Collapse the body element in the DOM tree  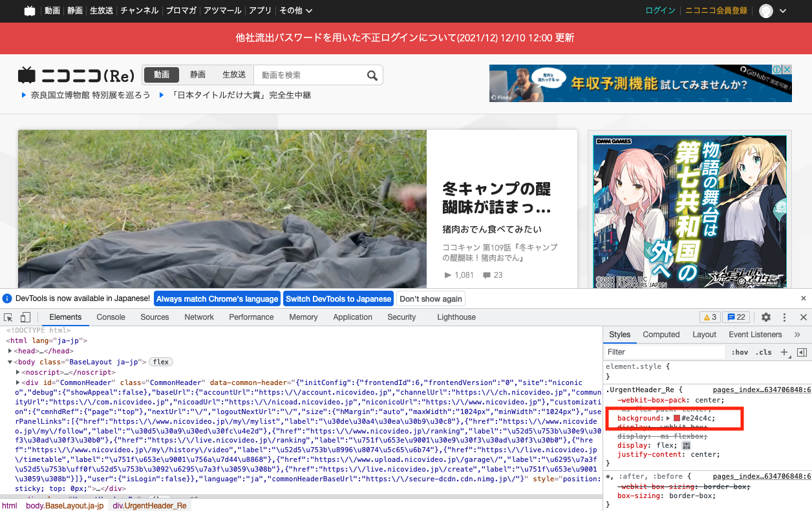(x=10, y=361)
